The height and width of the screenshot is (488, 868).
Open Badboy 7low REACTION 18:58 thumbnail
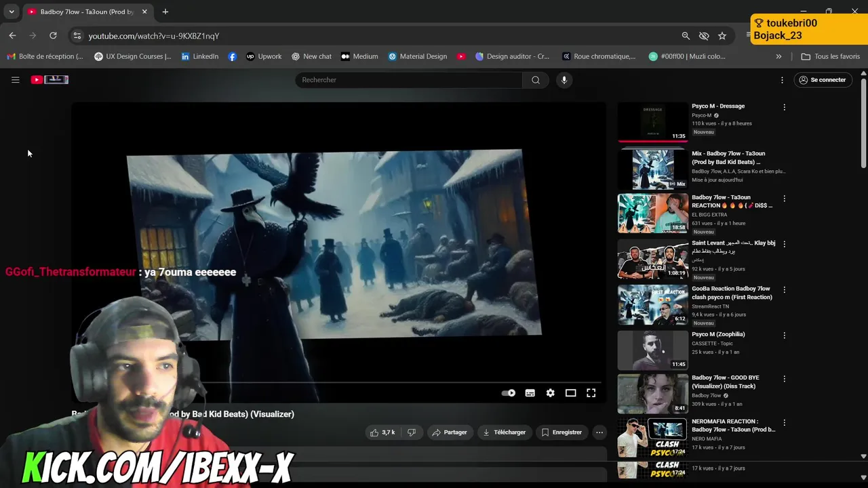tap(652, 213)
